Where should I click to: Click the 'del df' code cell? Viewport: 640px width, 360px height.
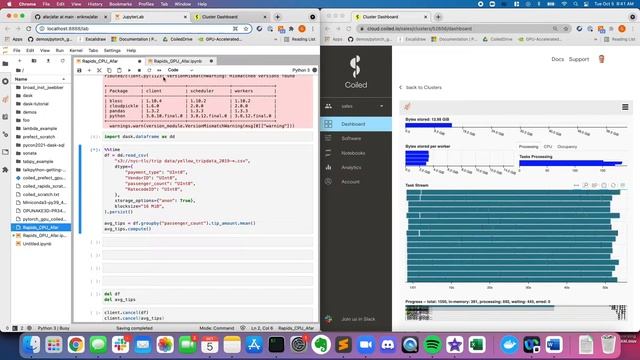208,297
